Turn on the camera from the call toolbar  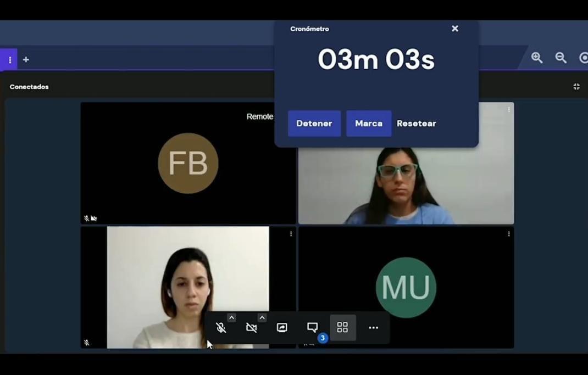tap(251, 328)
